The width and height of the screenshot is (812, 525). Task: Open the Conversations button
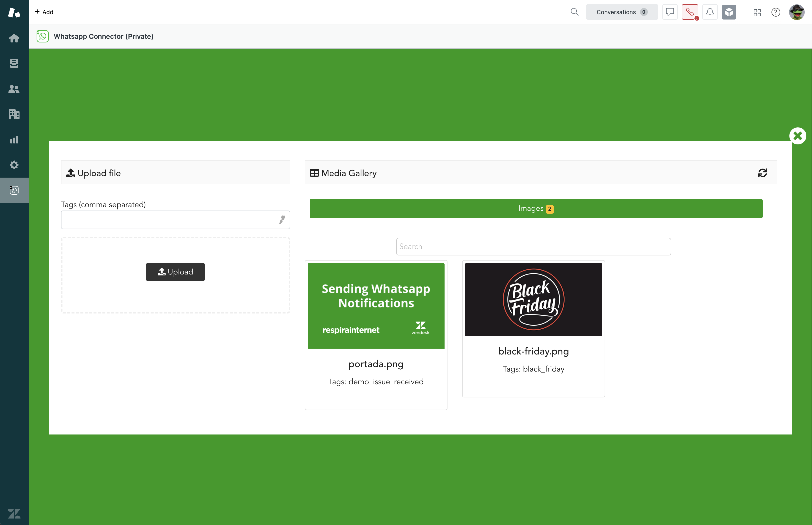[x=622, y=12]
